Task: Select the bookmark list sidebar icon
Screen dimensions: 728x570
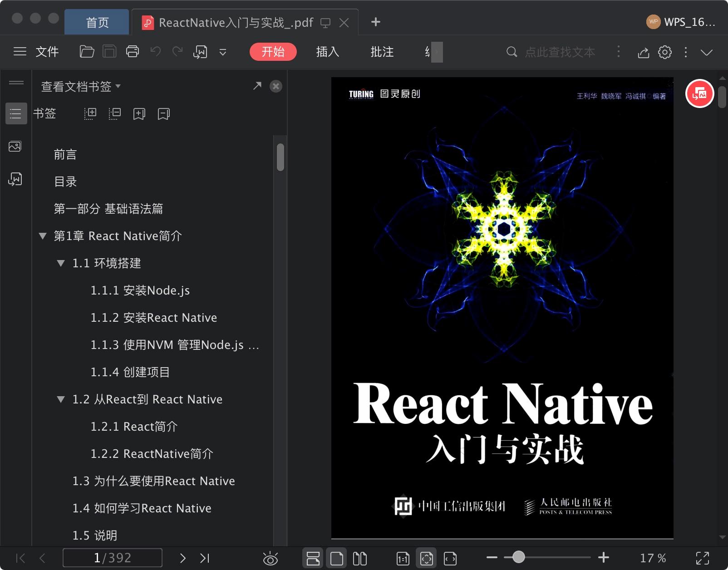Action: point(16,113)
